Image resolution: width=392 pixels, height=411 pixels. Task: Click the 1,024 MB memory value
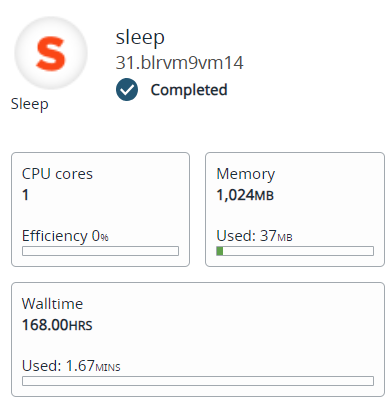[245, 195]
